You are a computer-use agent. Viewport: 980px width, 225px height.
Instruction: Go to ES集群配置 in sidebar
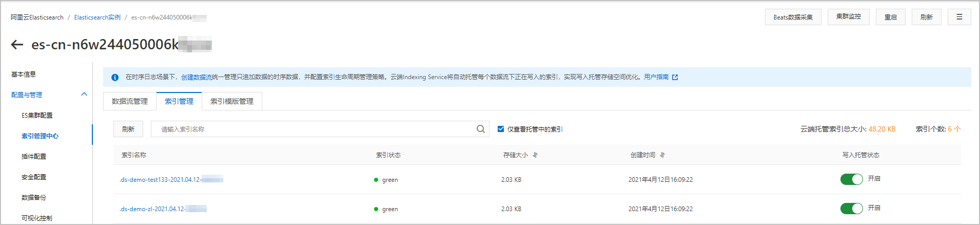(37, 116)
